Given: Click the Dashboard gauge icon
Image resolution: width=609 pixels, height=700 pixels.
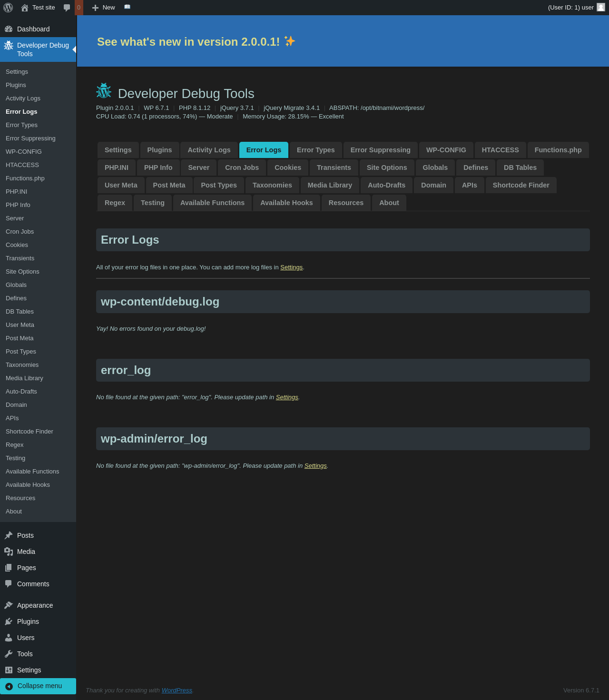Looking at the screenshot, I should [9, 29].
